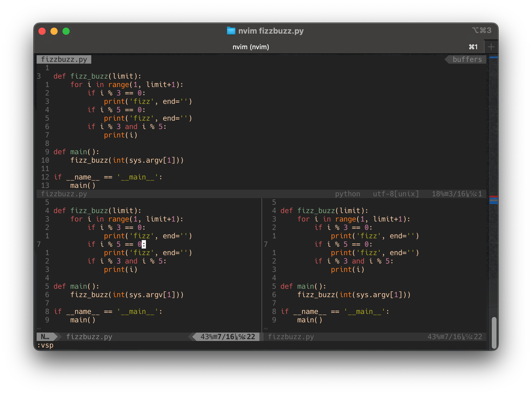Select the fizzbuzz.py buffer tab
Viewport: 532px width, 395px height.
coord(64,59)
